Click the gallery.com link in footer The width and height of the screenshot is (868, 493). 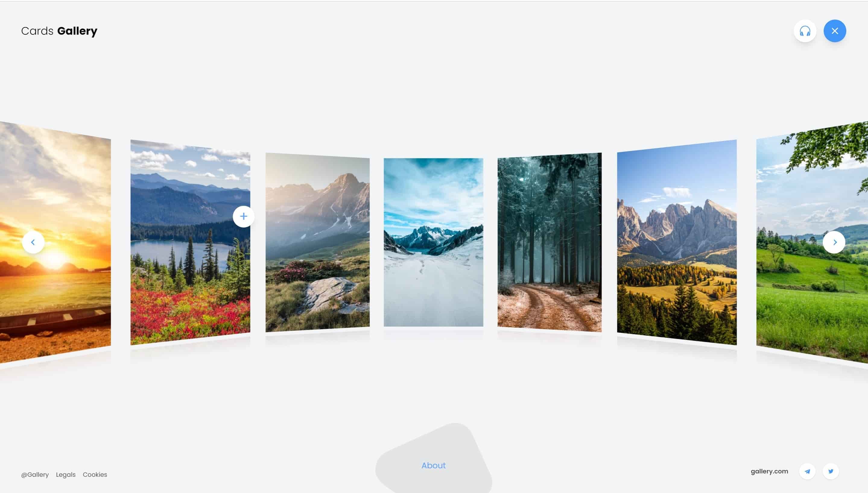tap(769, 471)
